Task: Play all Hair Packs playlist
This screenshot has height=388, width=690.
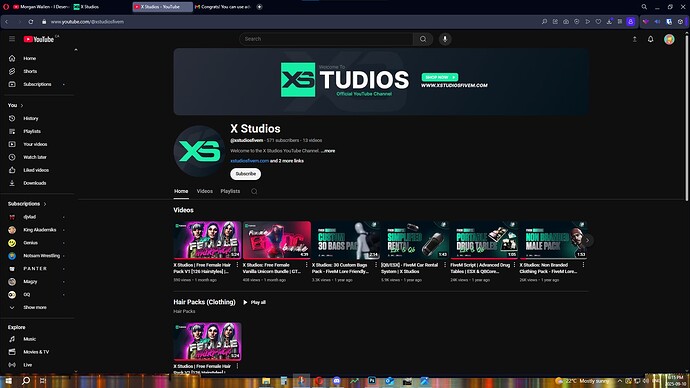Action: coord(254,302)
